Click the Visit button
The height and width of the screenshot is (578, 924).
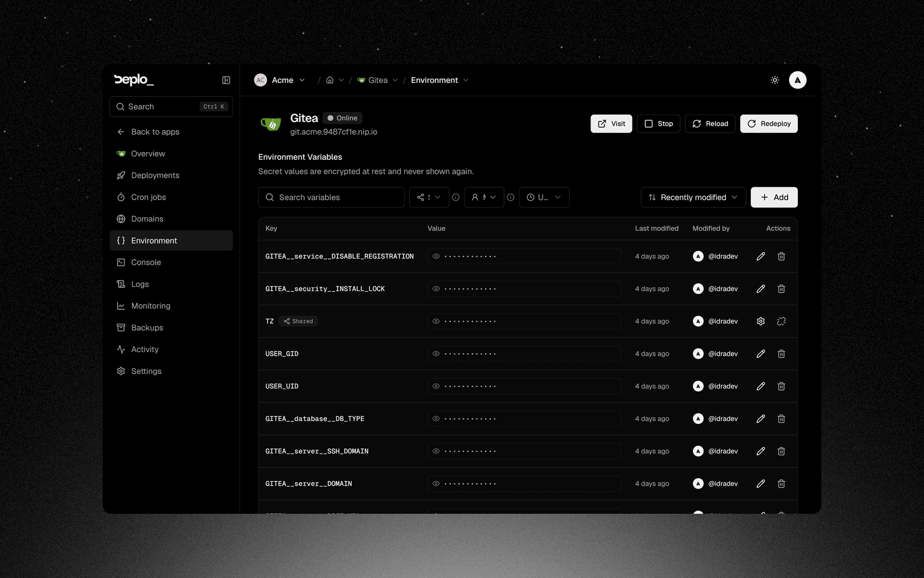point(611,124)
